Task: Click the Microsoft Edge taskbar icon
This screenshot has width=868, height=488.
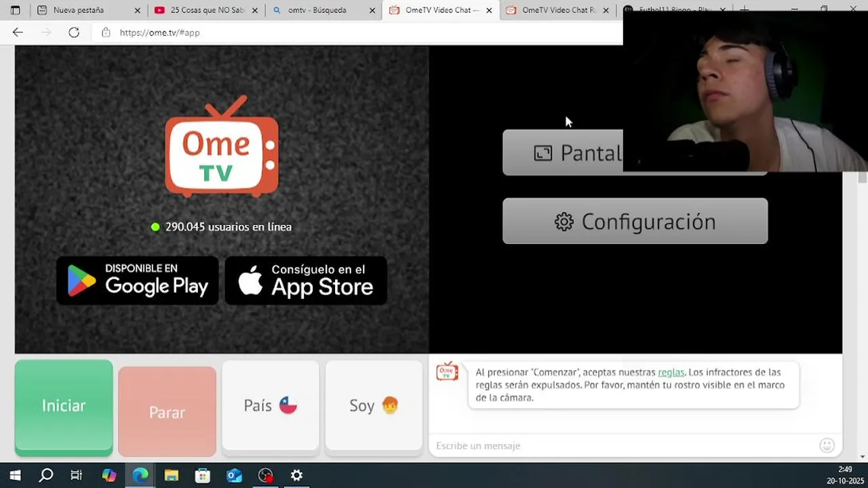Action: 140,475
